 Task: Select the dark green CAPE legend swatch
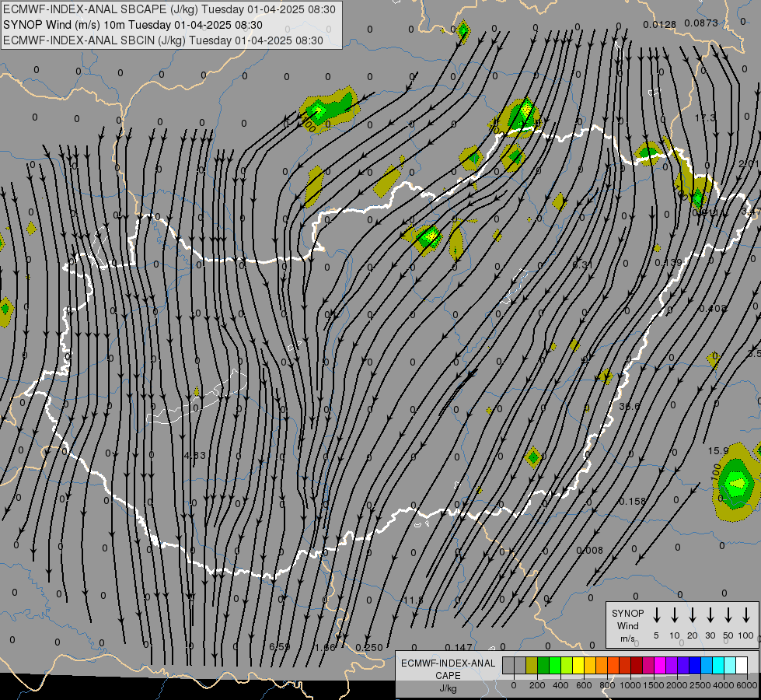pos(543,666)
